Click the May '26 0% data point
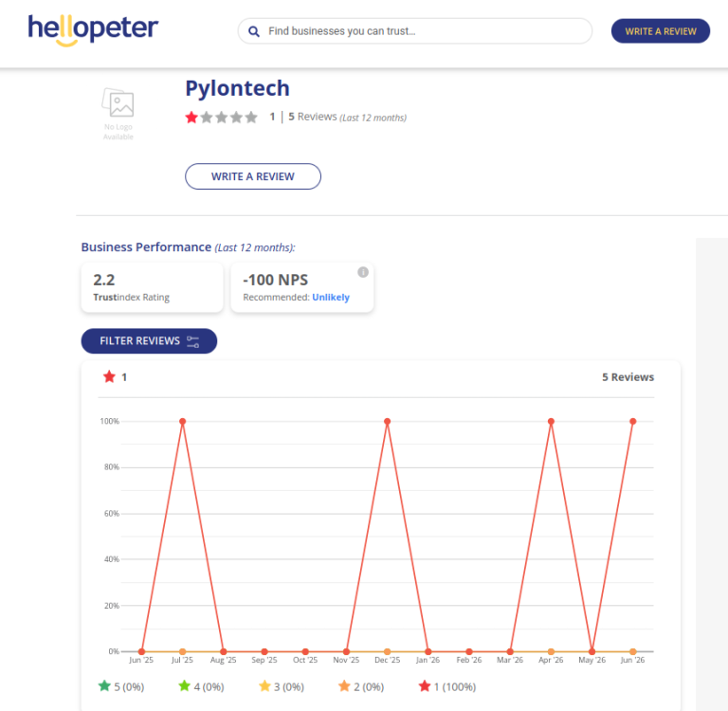 point(591,651)
